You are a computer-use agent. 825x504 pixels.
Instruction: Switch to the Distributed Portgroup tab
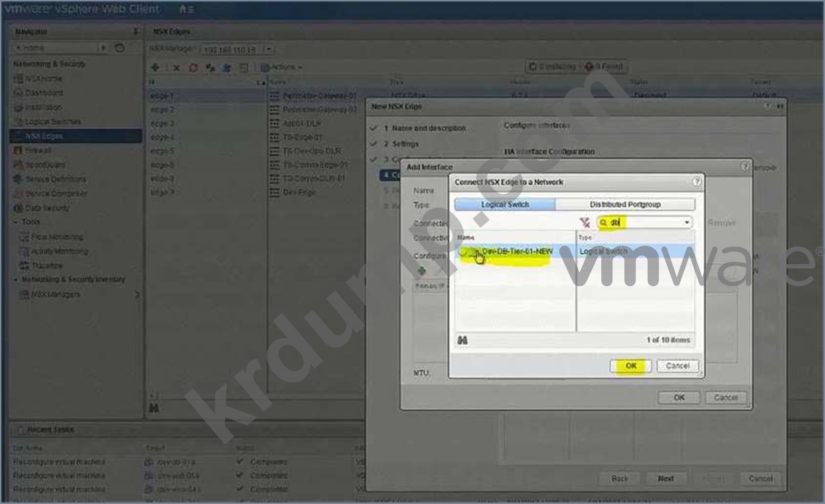[x=625, y=205]
